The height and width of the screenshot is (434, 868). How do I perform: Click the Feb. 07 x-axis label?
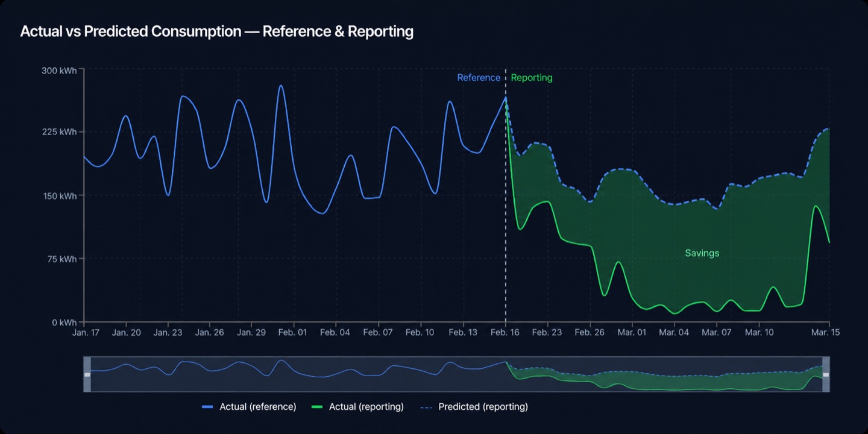378,333
